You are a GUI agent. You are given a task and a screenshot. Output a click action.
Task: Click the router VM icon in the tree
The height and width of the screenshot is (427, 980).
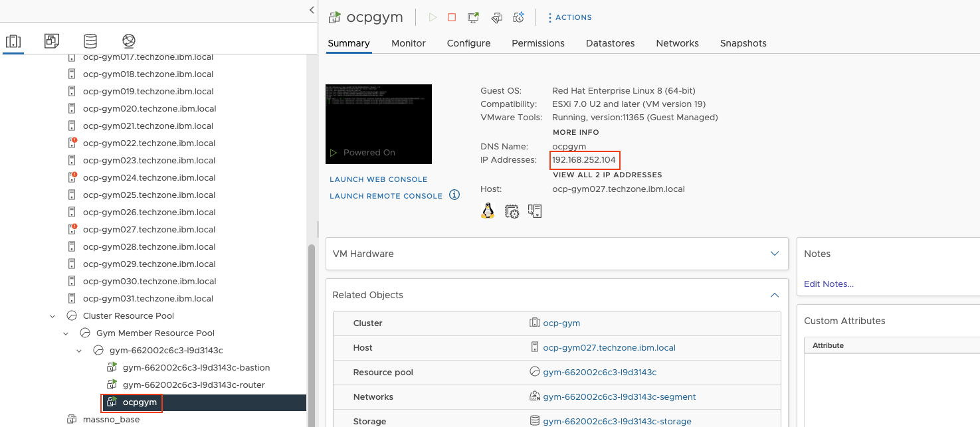[112, 384]
